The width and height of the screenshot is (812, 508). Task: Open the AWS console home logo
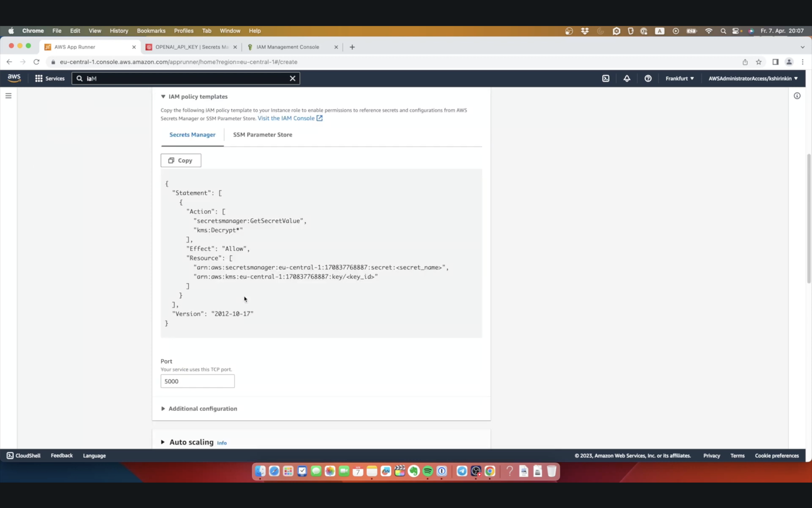14,78
